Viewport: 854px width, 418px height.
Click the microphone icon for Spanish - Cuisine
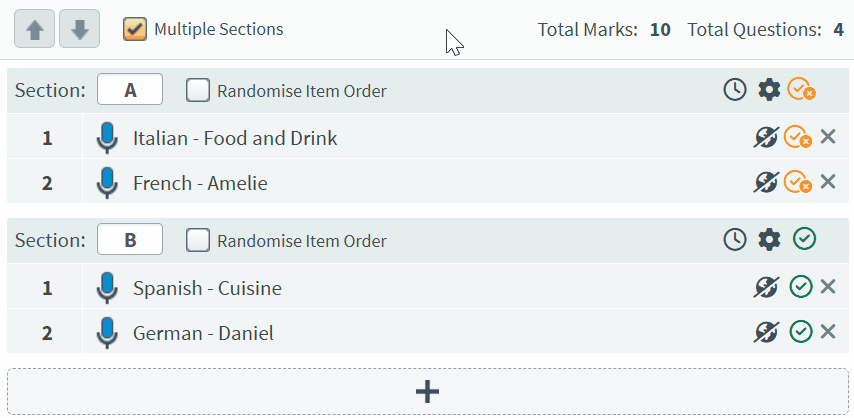(107, 288)
